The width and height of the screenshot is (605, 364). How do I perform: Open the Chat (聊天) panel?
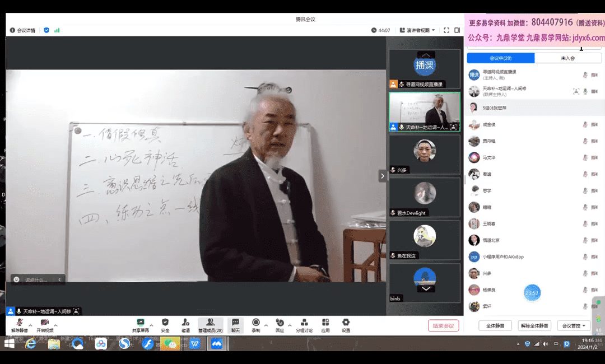236,325
